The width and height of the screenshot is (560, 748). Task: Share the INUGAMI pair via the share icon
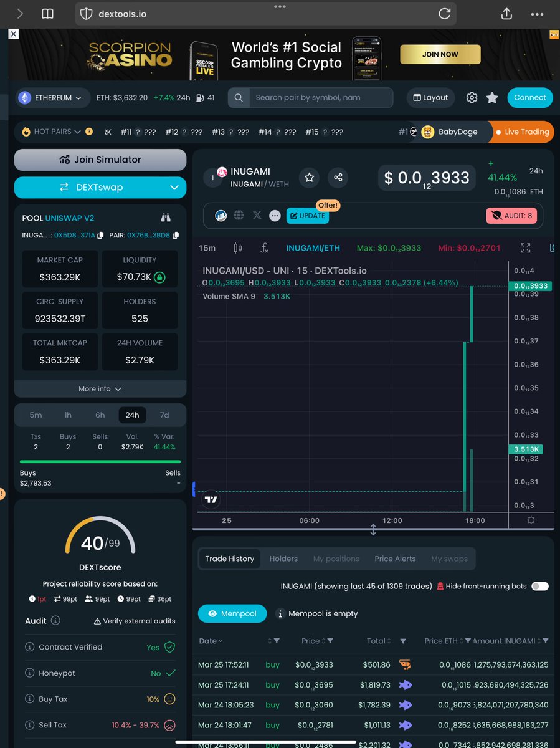338,178
